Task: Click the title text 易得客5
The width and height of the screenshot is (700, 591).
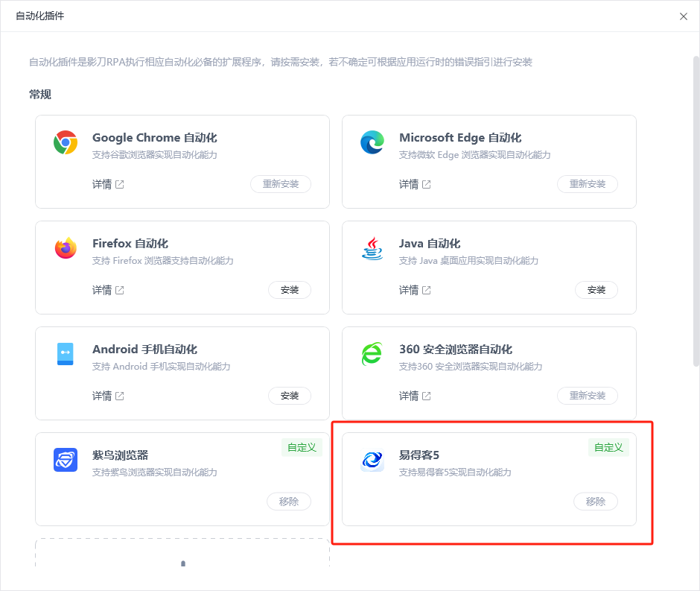Action: point(419,455)
